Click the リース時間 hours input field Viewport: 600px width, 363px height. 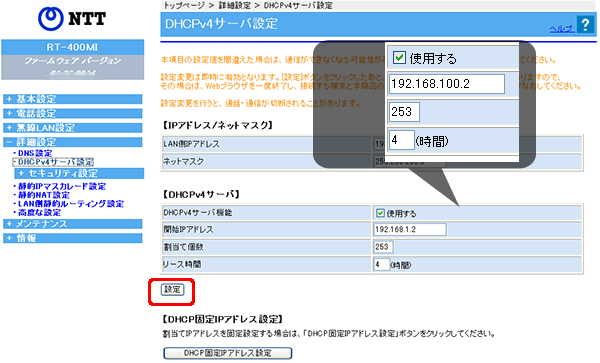pyautogui.click(x=382, y=264)
